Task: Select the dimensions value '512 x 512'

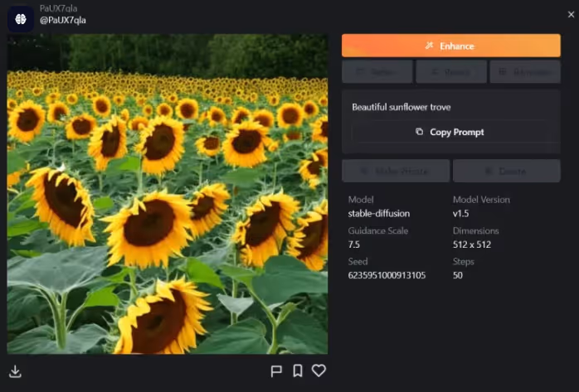Action: (x=472, y=244)
